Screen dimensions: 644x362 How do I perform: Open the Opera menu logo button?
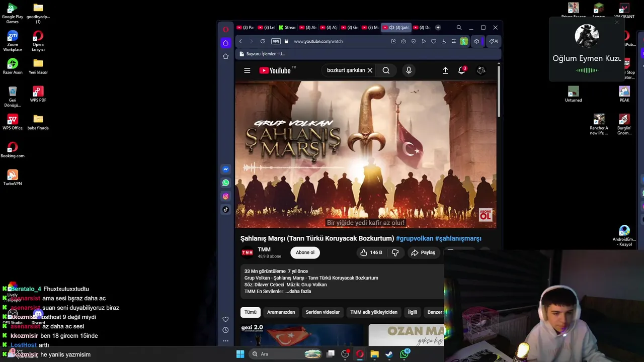(x=225, y=29)
